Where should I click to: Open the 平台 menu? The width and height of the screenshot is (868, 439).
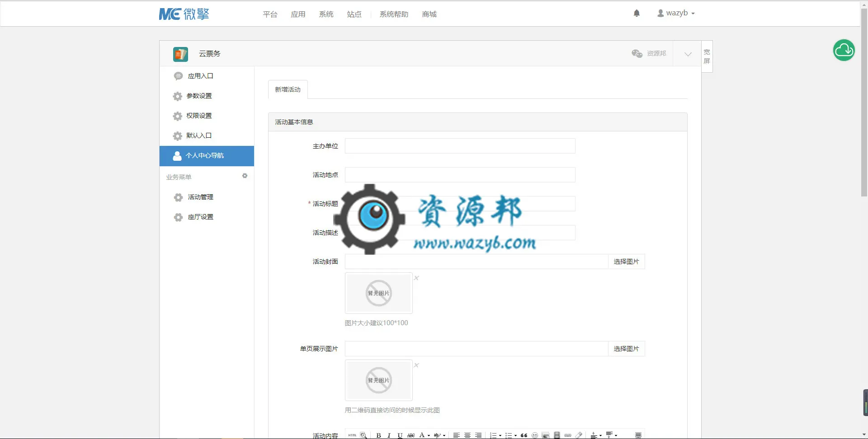(270, 14)
